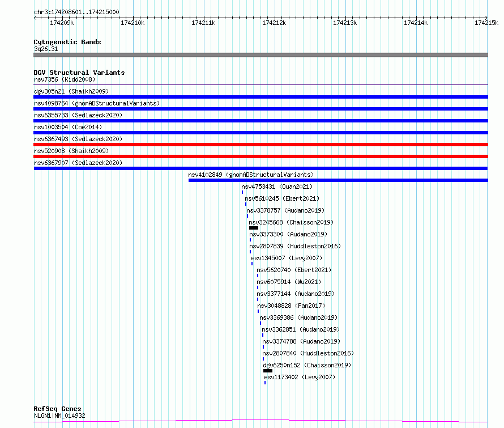
Task: Click the gray 3q26.31 cytogenetic band bar
Action: click(260, 55)
